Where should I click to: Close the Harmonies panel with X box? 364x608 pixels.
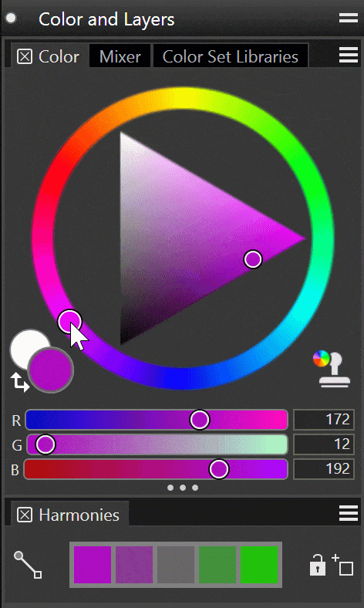coord(25,515)
